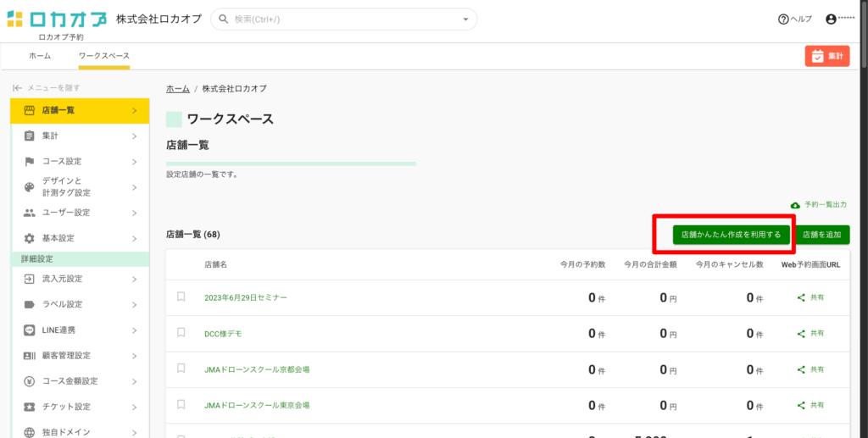Switch to the ホーム tab
This screenshot has height=438, width=868.
point(40,56)
